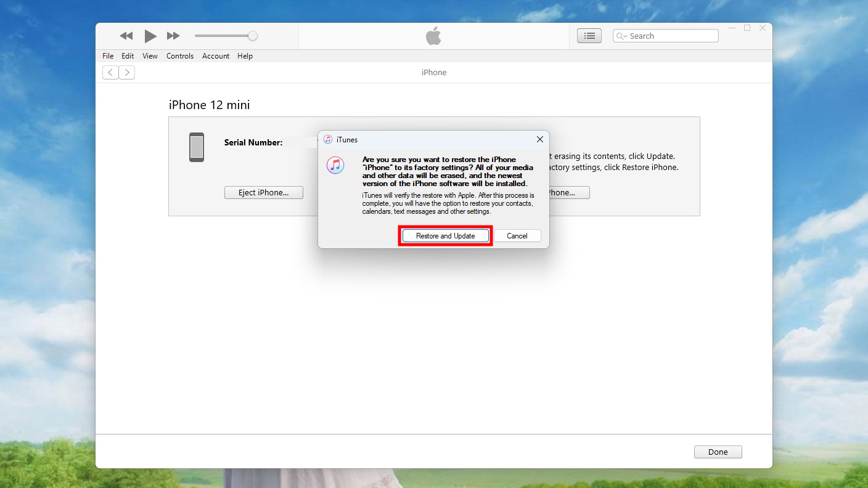Click the volume slider knob
Image resolution: width=868 pixels, height=488 pixels.
pyautogui.click(x=253, y=36)
